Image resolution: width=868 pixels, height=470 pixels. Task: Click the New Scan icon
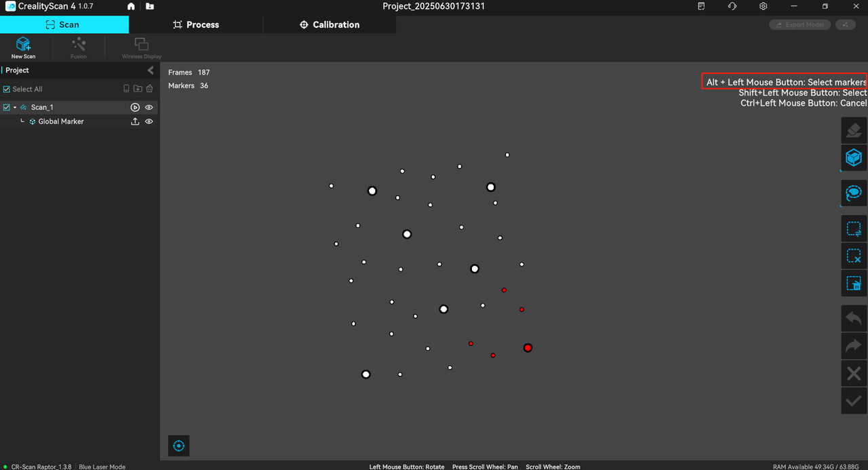[23, 47]
